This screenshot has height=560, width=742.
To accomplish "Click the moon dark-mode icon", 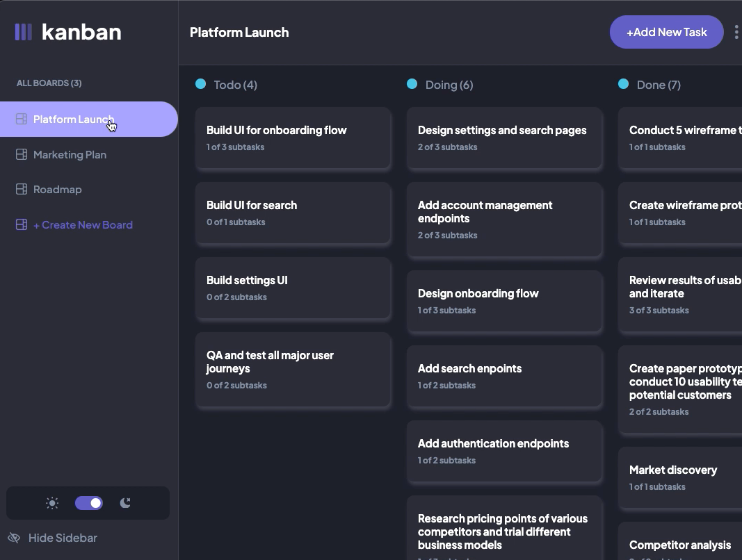I will (125, 503).
